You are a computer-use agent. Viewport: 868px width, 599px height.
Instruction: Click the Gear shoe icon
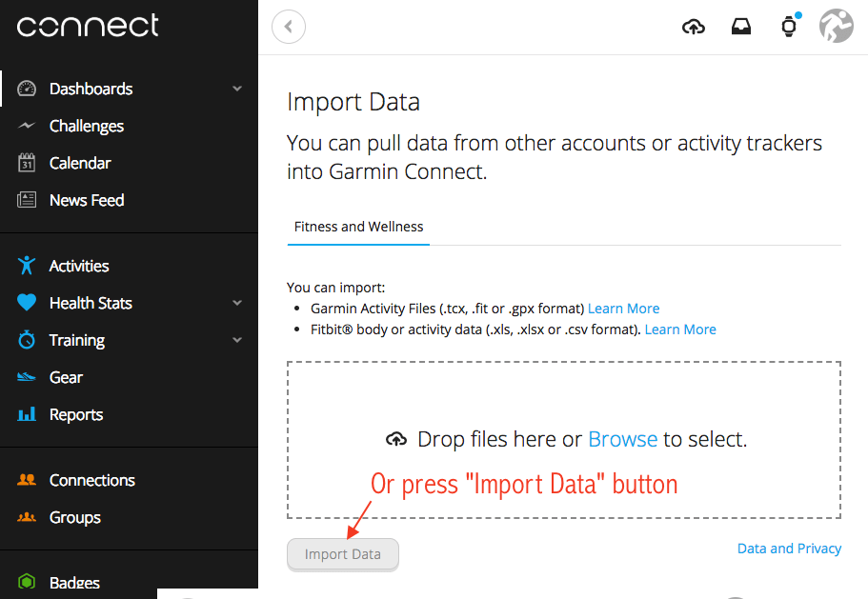[x=27, y=377]
